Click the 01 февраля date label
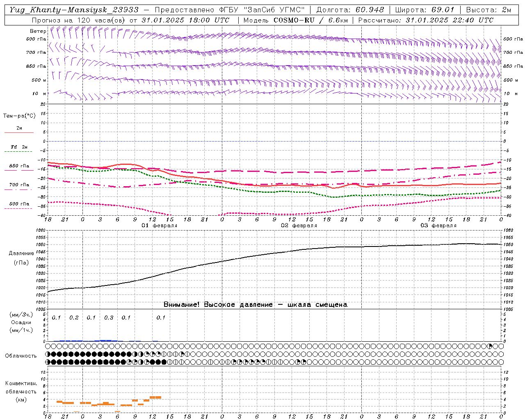 (160, 226)
